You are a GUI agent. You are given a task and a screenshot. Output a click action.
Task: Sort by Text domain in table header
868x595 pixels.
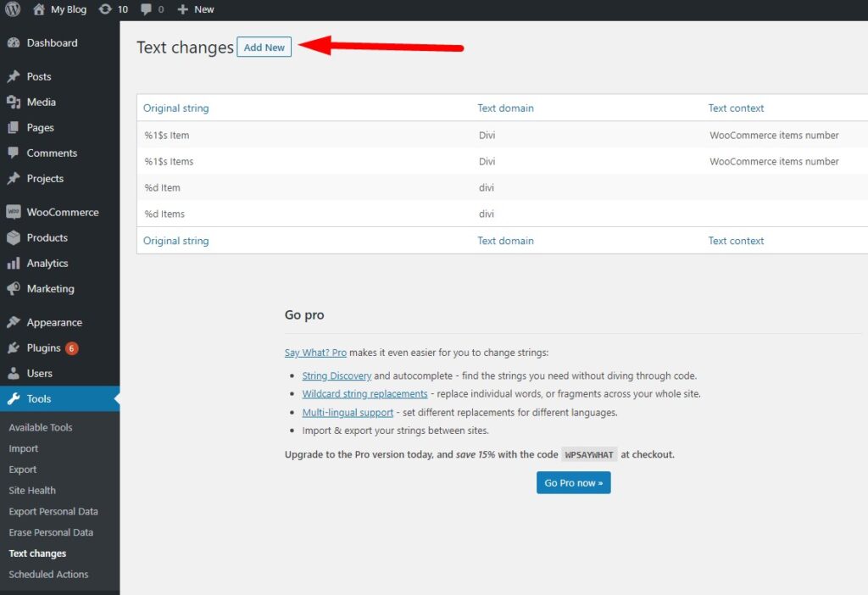coord(505,108)
